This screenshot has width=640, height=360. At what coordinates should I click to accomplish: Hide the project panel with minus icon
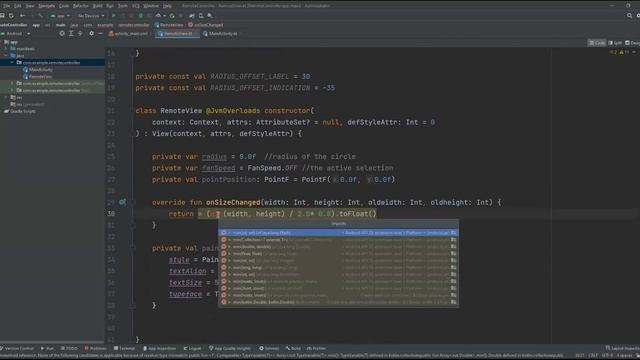pyautogui.click(x=100, y=33)
